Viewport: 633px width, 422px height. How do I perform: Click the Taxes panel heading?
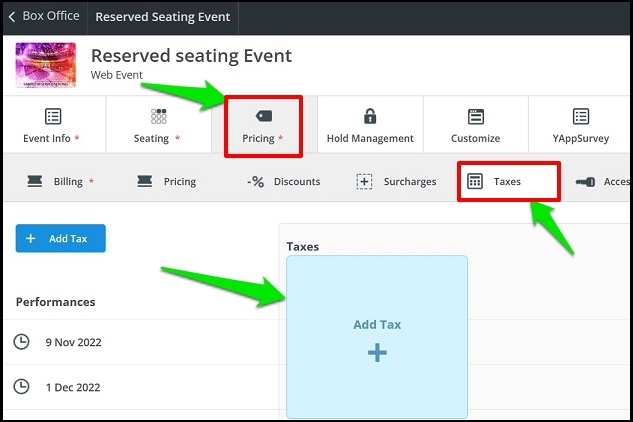coord(303,246)
